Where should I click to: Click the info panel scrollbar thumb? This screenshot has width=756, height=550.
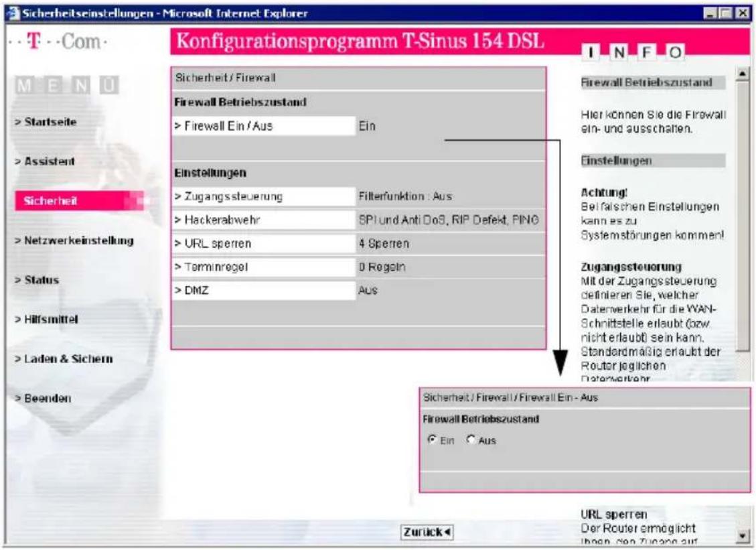coord(743,216)
